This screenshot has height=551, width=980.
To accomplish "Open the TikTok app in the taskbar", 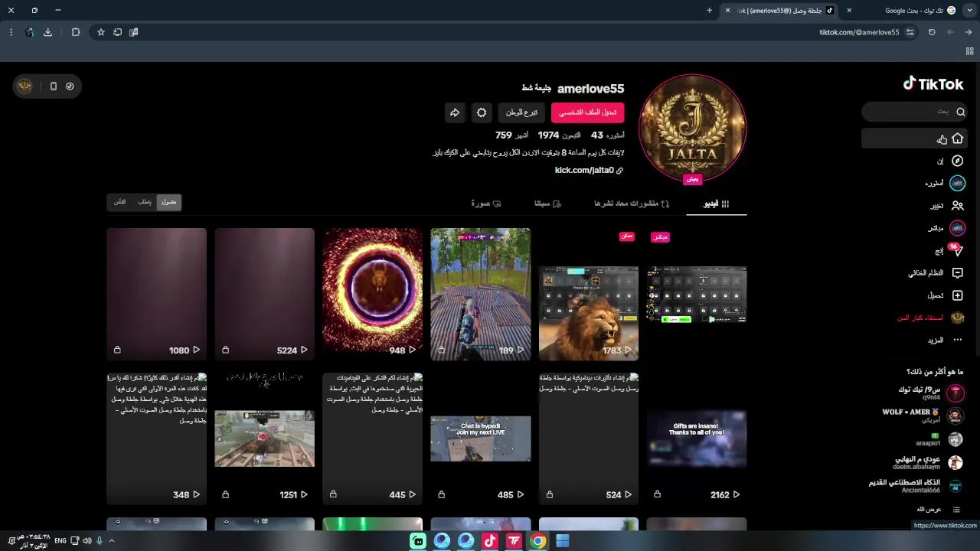I will click(490, 541).
